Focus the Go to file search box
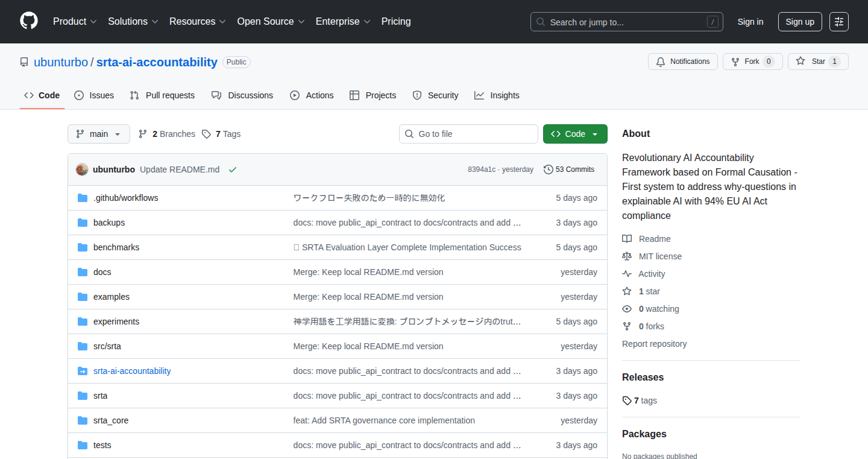Image resolution: width=868 pixels, height=459 pixels. (x=468, y=134)
